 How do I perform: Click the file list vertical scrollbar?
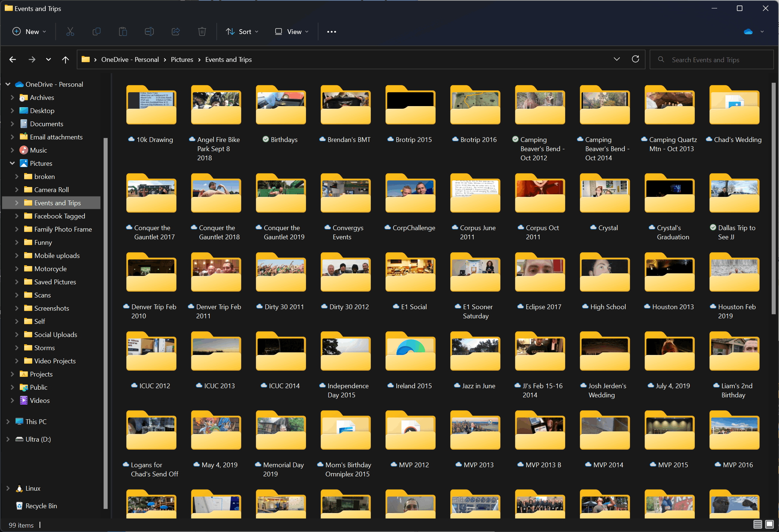(x=773, y=198)
